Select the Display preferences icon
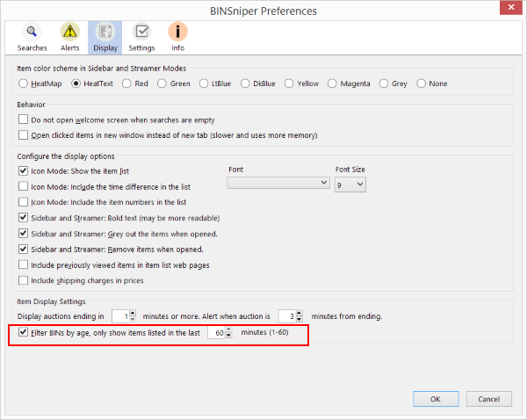527x420 pixels. pos(105,37)
